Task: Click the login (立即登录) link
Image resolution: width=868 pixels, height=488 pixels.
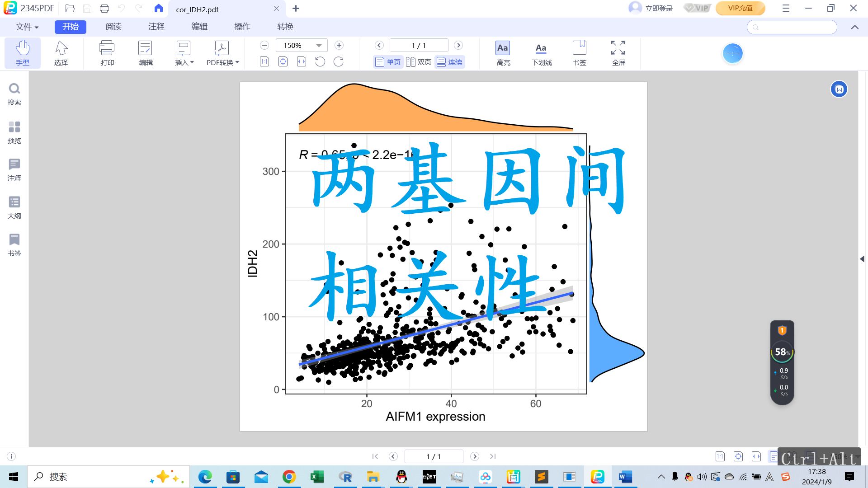Action: (659, 8)
